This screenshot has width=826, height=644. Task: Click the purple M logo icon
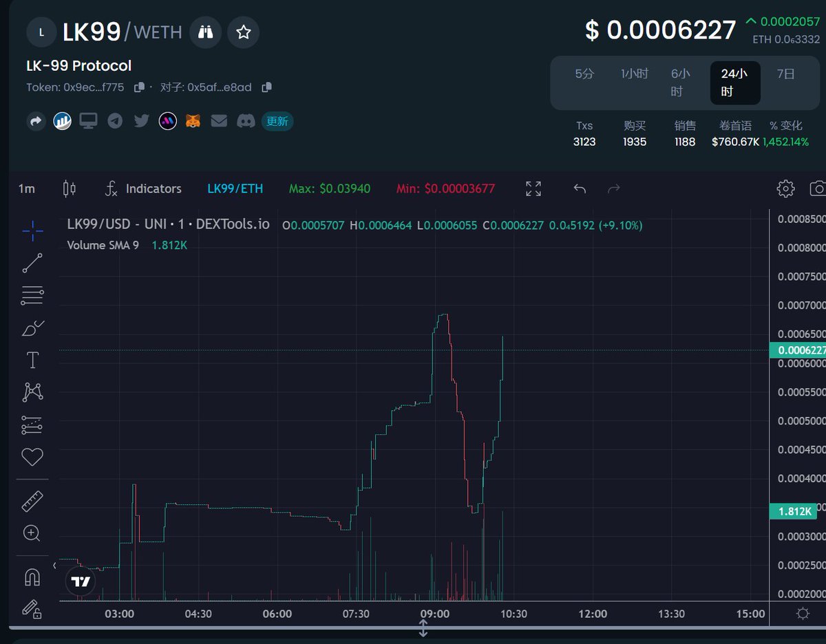(168, 122)
